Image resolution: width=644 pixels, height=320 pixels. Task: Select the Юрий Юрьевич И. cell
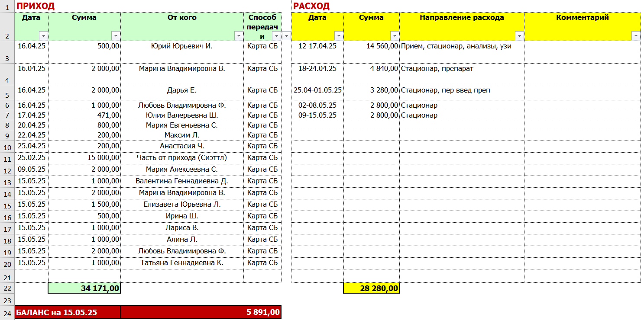point(182,52)
